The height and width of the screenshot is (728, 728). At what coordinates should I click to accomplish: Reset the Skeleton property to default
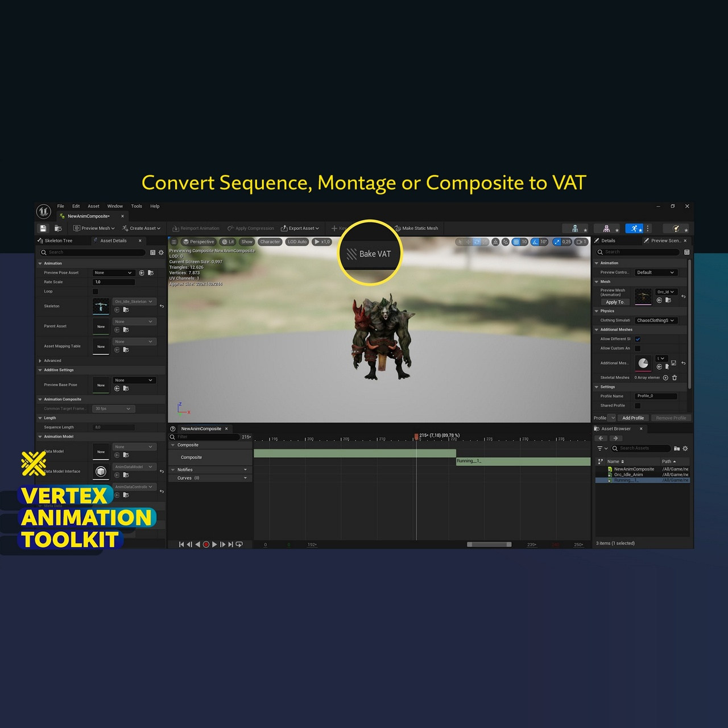[x=162, y=306]
